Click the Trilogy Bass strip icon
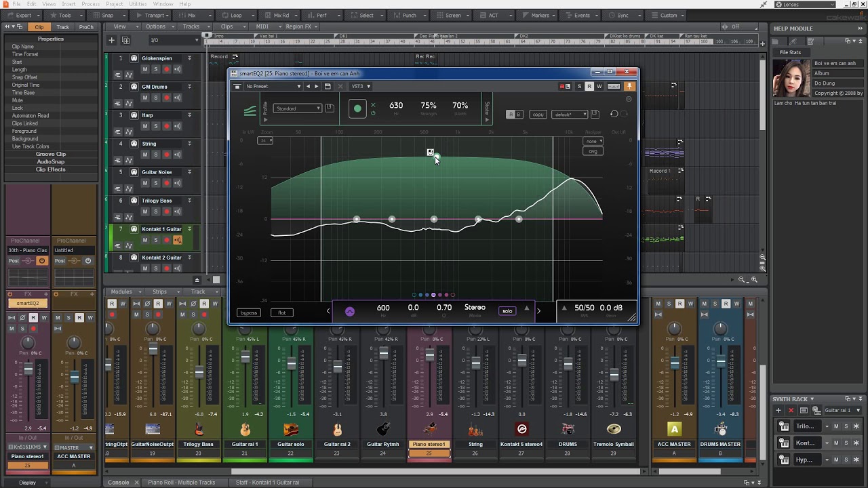 coord(199,428)
